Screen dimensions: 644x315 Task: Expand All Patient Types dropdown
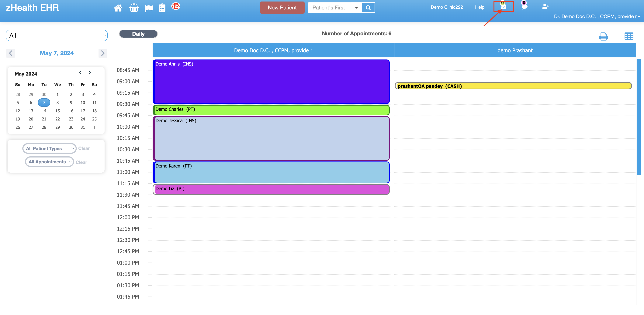[x=50, y=148]
